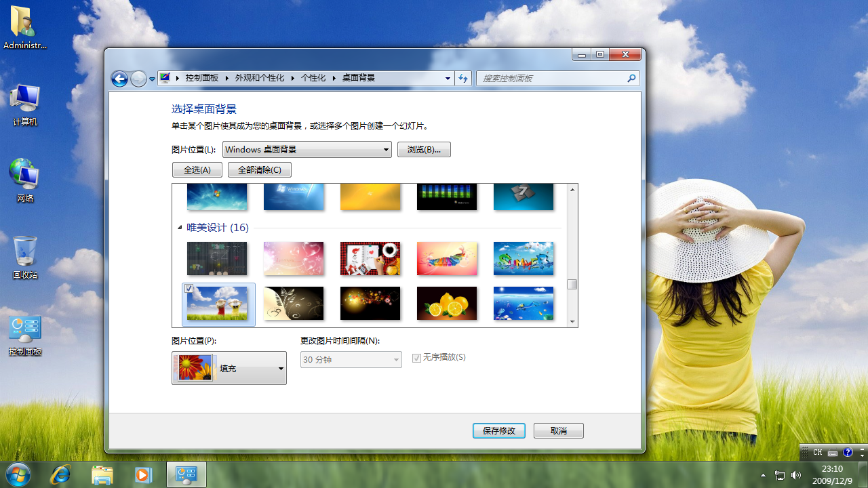Select the coffee cup wallpaper thumbnail
The height and width of the screenshot is (488, 868).
pos(370,258)
